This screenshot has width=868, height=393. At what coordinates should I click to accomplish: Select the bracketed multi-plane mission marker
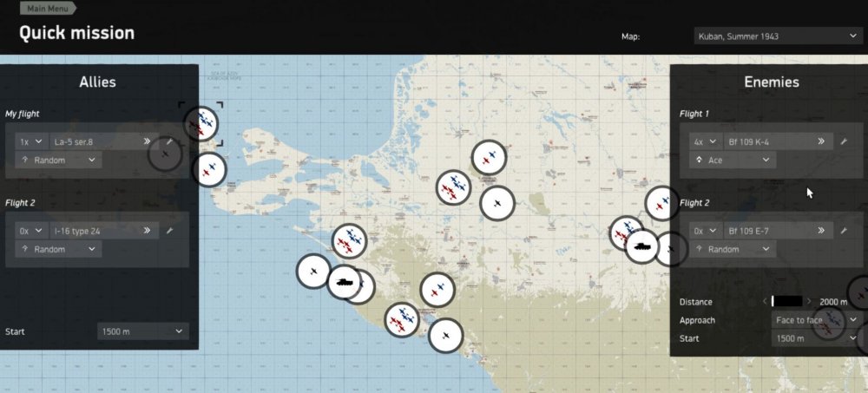[201, 123]
